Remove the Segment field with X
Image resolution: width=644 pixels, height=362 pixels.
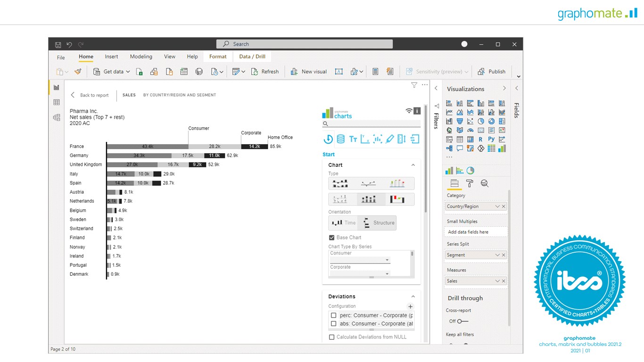(504, 255)
